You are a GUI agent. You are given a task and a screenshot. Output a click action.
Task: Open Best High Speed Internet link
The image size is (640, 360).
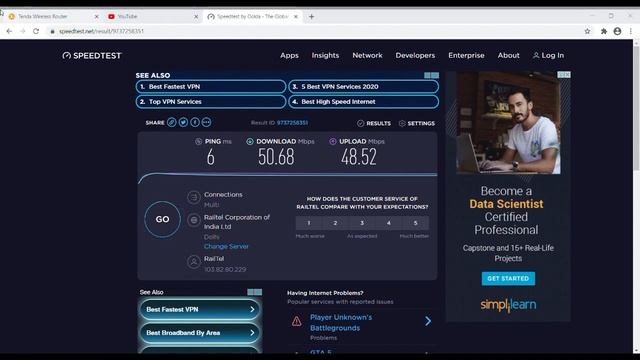[364, 102]
